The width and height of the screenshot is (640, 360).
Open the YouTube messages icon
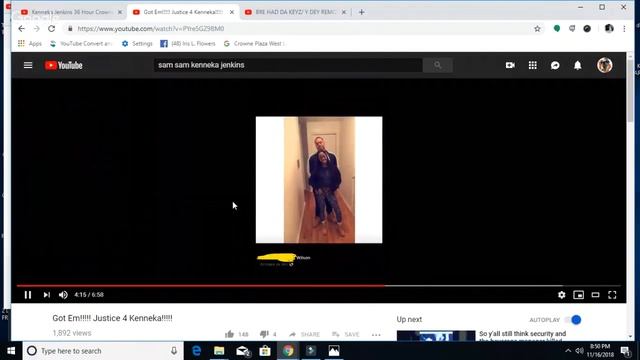(555, 65)
